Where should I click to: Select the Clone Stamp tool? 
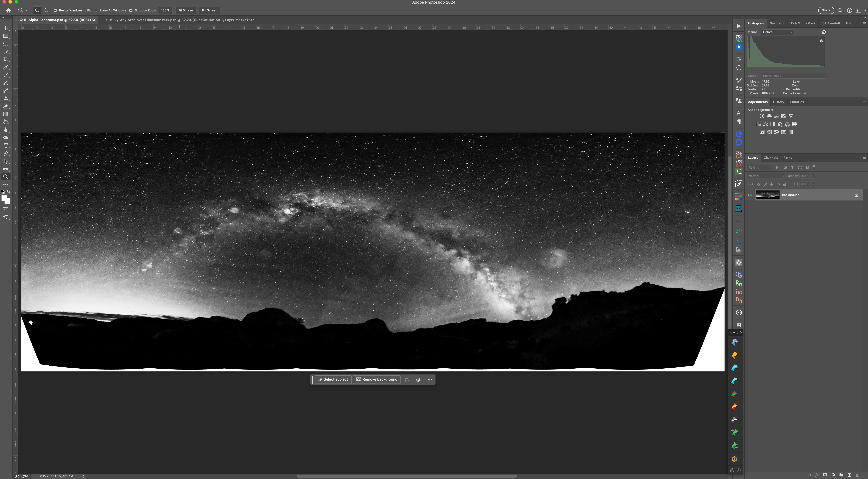tap(6, 99)
